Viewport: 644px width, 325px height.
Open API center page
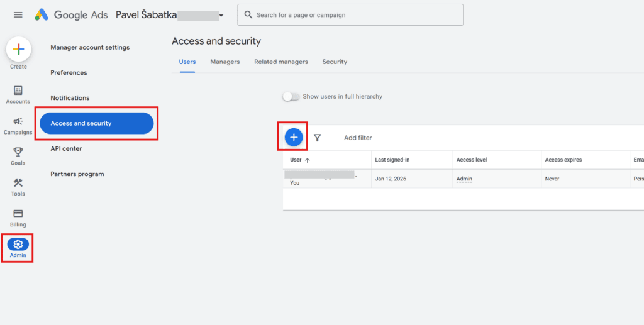point(66,148)
